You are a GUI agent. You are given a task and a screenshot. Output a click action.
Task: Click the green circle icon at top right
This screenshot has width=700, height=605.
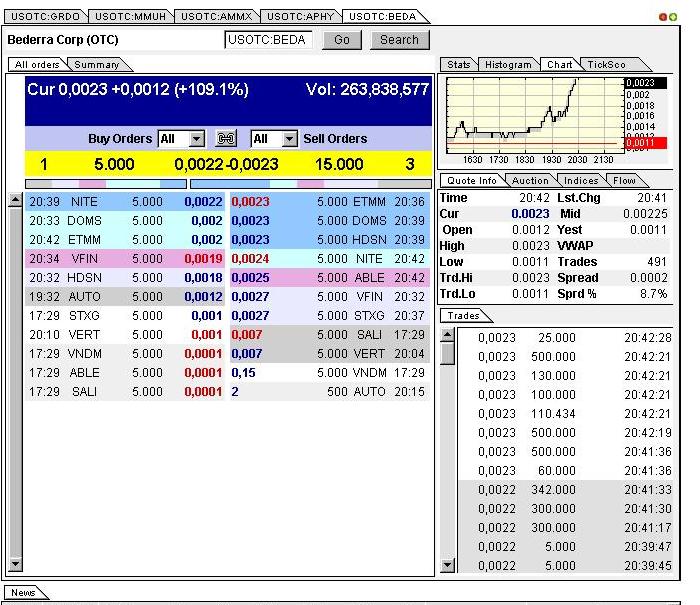click(672, 17)
